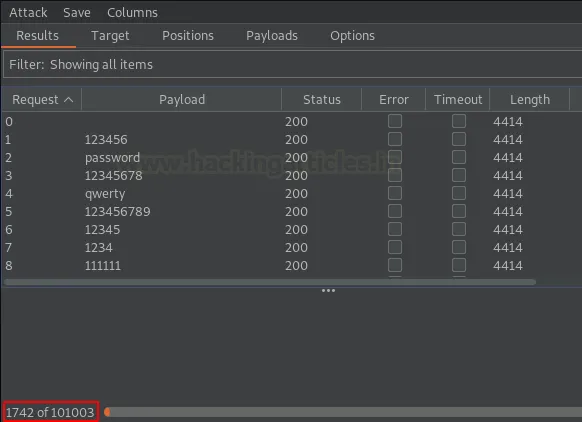The image size is (582, 422).
Task: Open the Columns menu
Action: click(133, 13)
